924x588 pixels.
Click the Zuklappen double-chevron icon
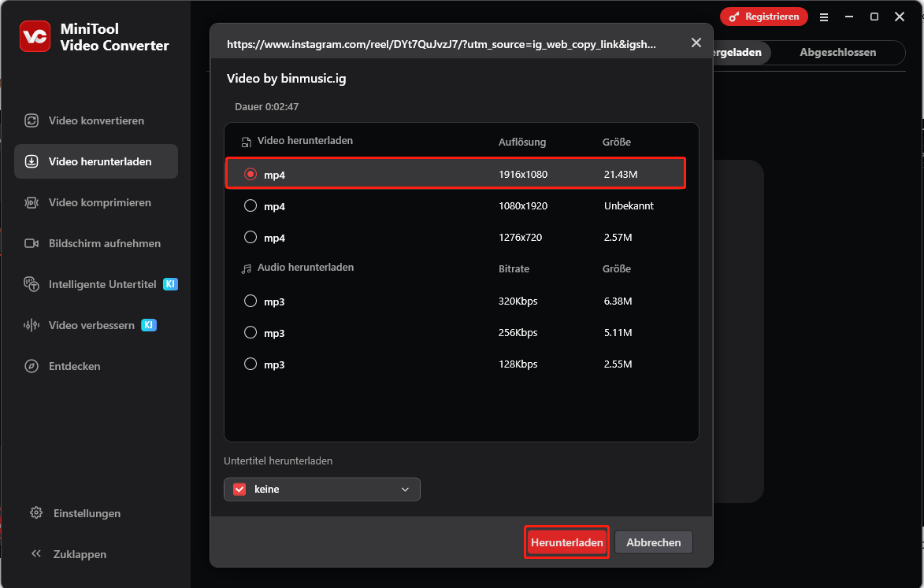point(36,553)
